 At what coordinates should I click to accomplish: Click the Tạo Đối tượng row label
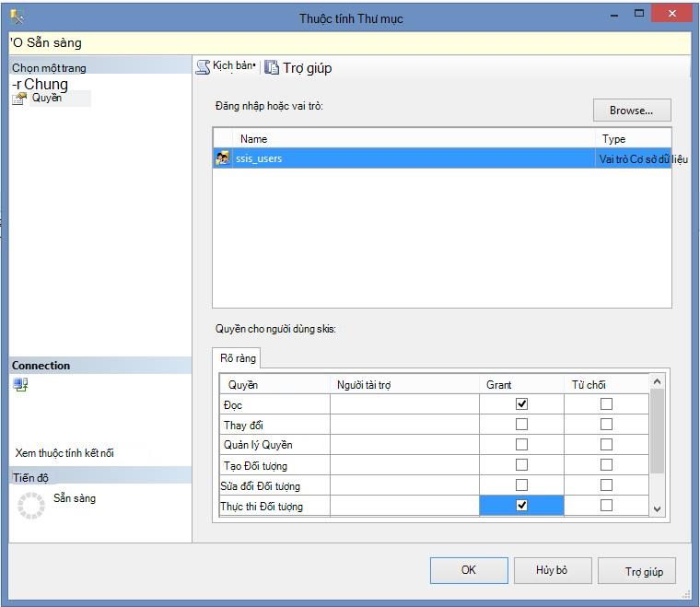click(x=255, y=466)
